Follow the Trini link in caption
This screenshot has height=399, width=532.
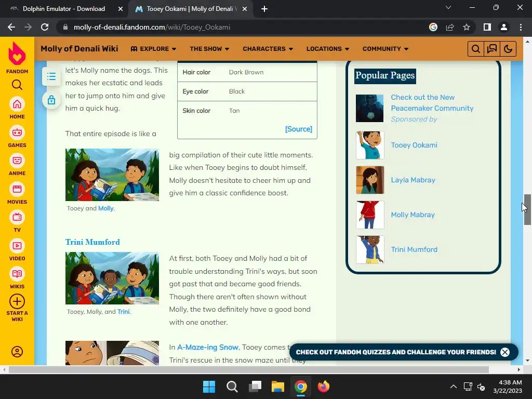124,312
